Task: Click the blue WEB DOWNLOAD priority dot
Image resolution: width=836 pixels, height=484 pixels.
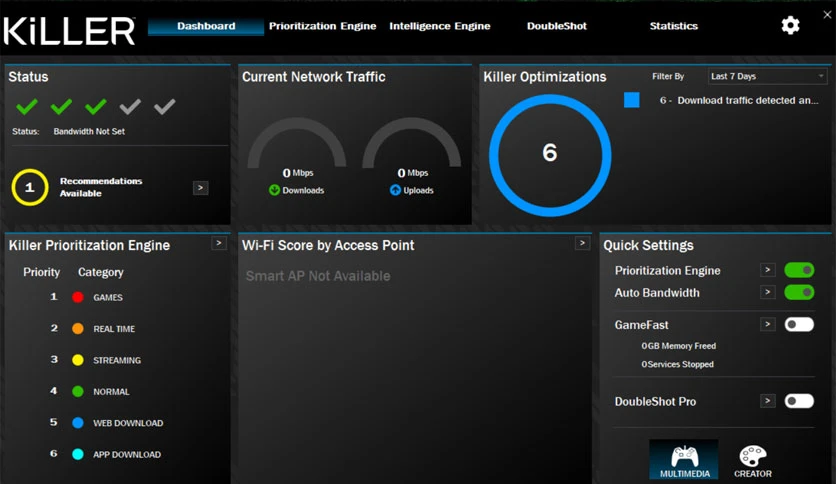Action: click(78, 423)
